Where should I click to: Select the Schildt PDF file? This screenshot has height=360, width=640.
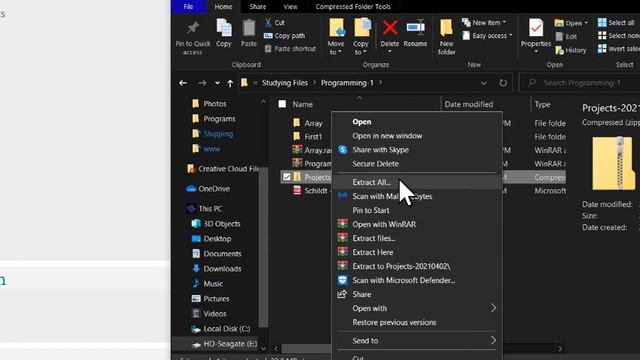tap(310, 191)
